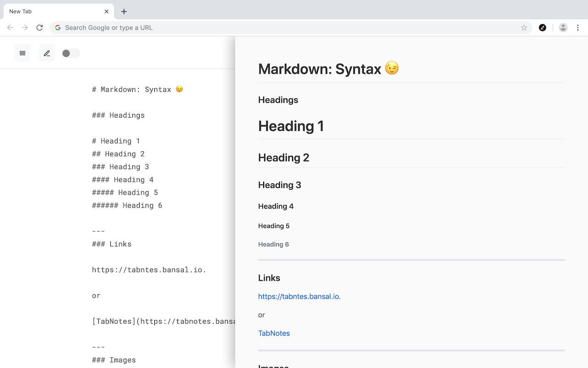This screenshot has height=368, width=588.
Task: Open a new tab with the plus button
Action: pos(124,11)
